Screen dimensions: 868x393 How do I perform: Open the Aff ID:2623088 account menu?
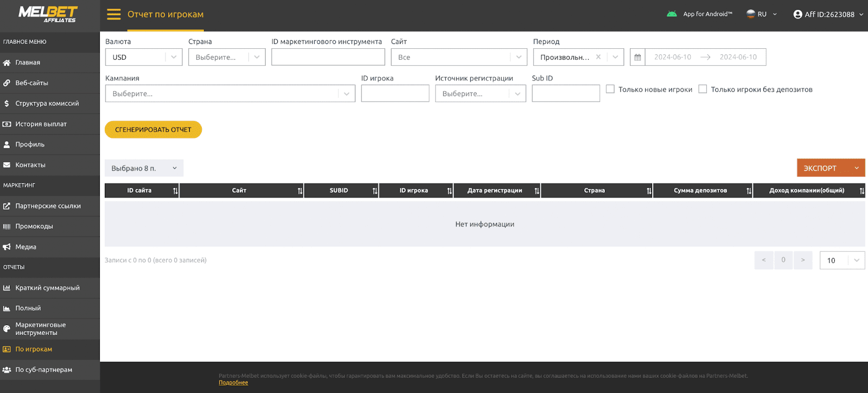[828, 15]
